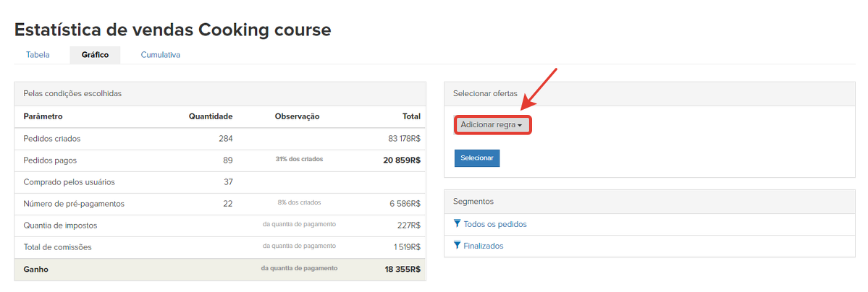Click the Selecionar ofertas panel header
The height and width of the screenshot is (292, 868).
[x=485, y=93]
